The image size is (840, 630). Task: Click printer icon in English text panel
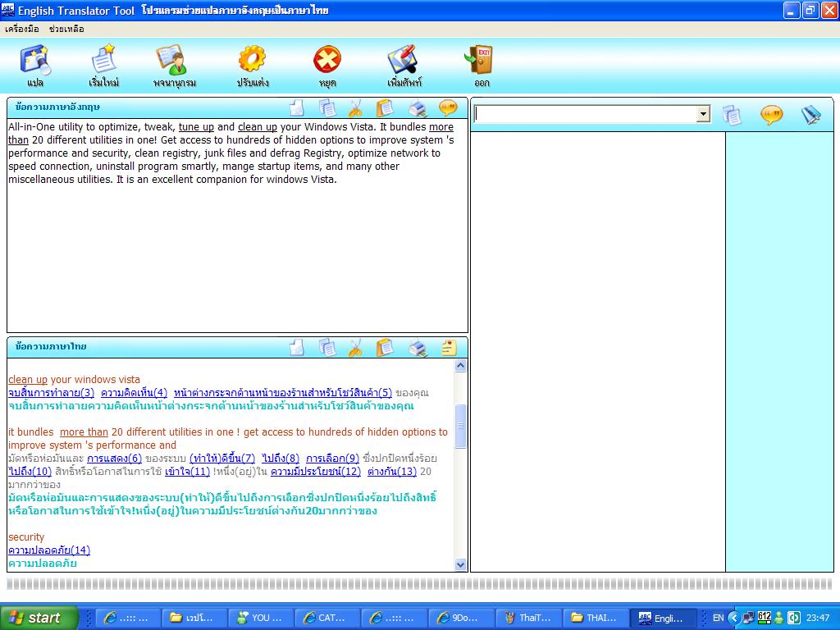(x=418, y=108)
